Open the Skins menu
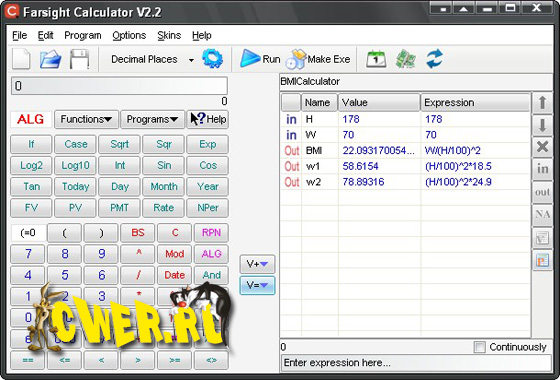Viewport: 560px width, 380px height. click(x=169, y=35)
